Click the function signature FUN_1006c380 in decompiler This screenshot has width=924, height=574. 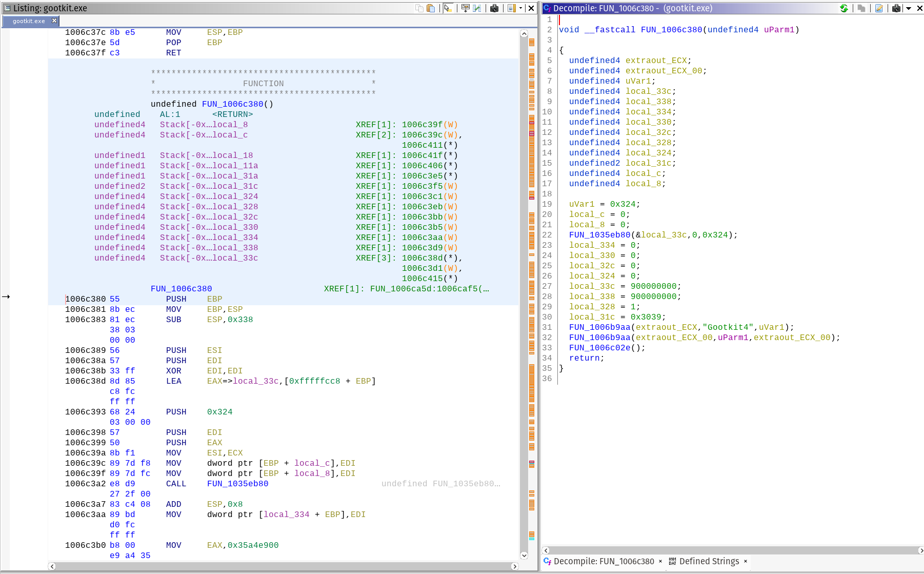coord(671,30)
